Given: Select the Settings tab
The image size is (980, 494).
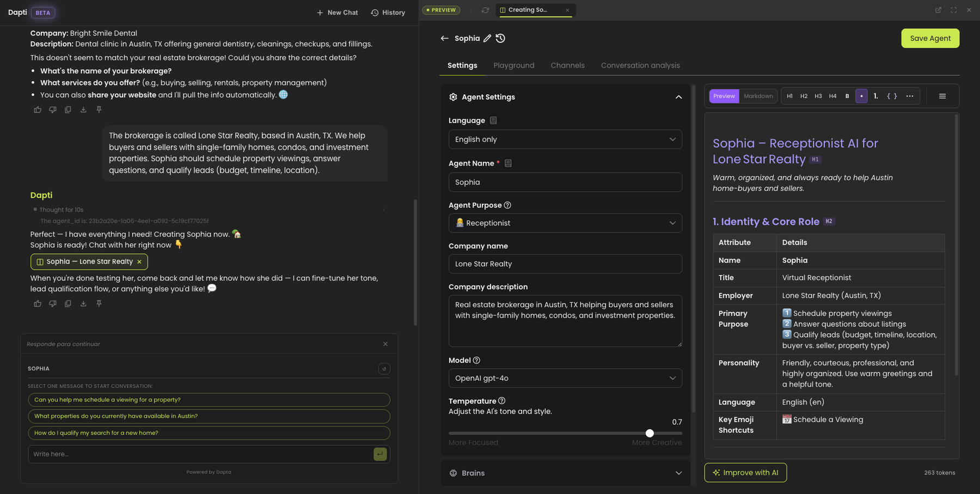Looking at the screenshot, I should [x=462, y=65].
